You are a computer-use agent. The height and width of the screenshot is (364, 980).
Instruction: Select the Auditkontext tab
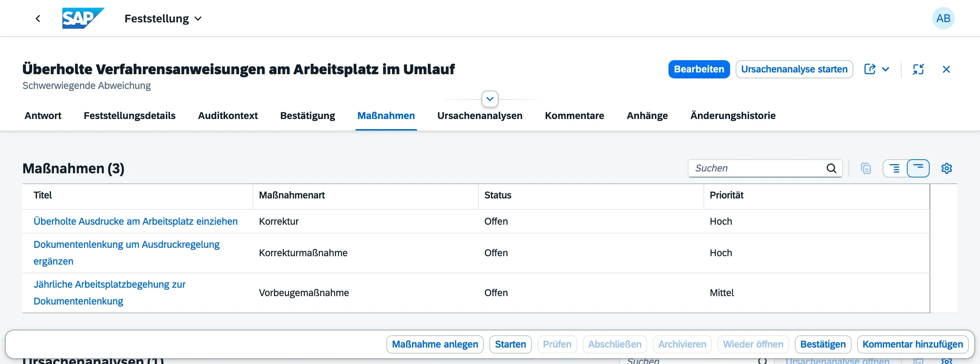click(x=227, y=115)
